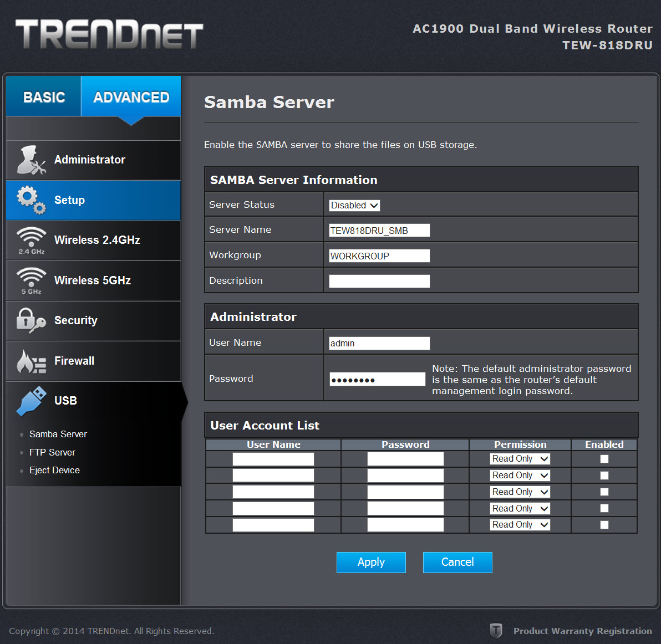661x644 pixels.
Task: Click second row User Name field
Action: pos(273,475)
